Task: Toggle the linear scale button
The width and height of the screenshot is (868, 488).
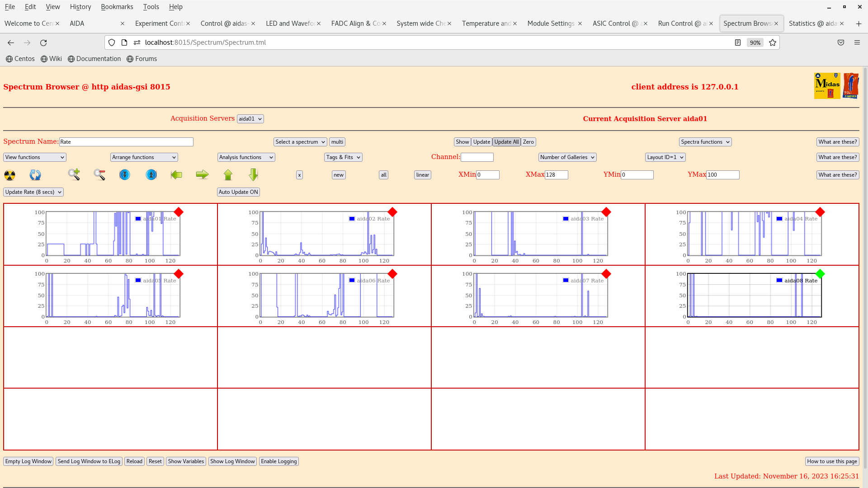Action: pos(422,175)
